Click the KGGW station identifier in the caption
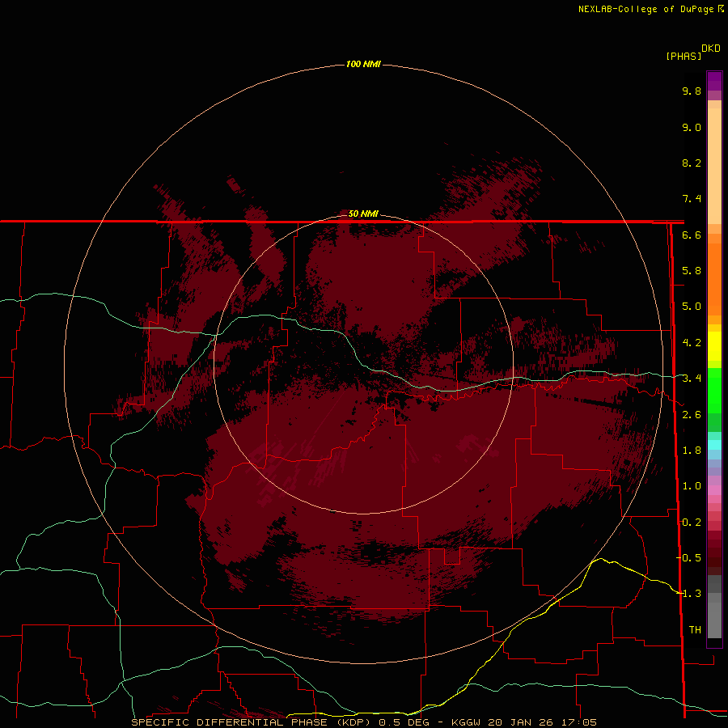 click(466, 722)
